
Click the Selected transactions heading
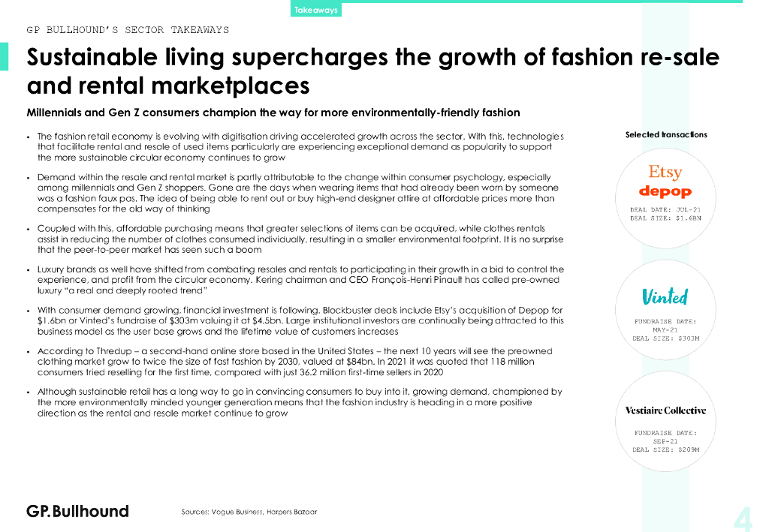(x=666, y=135)
